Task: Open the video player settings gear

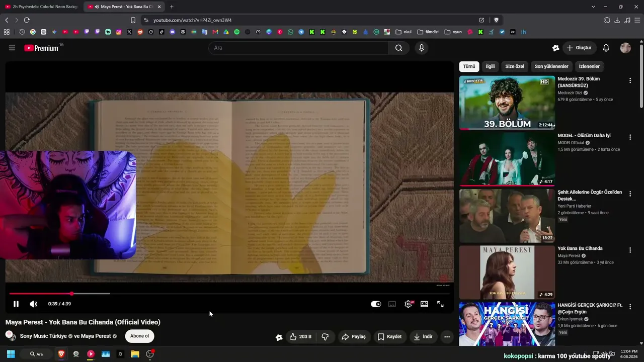Action: [x=408, y=304]
